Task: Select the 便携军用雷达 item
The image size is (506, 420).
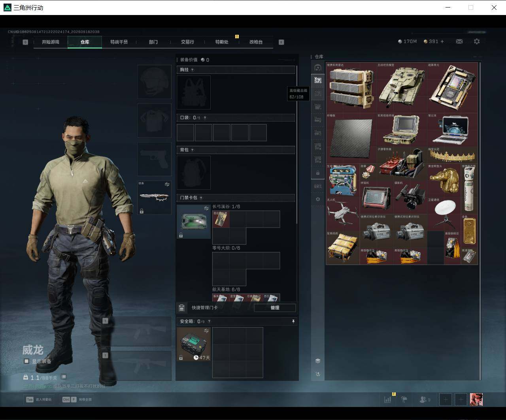Action: coord(351,87)
